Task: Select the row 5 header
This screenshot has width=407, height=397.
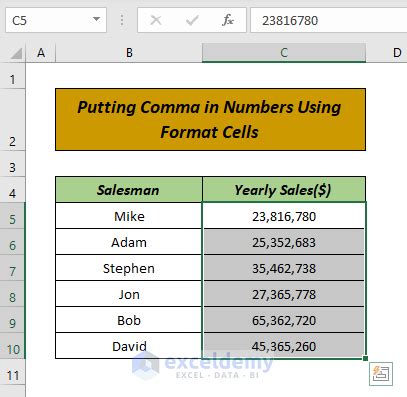Action: coord(12,216)
